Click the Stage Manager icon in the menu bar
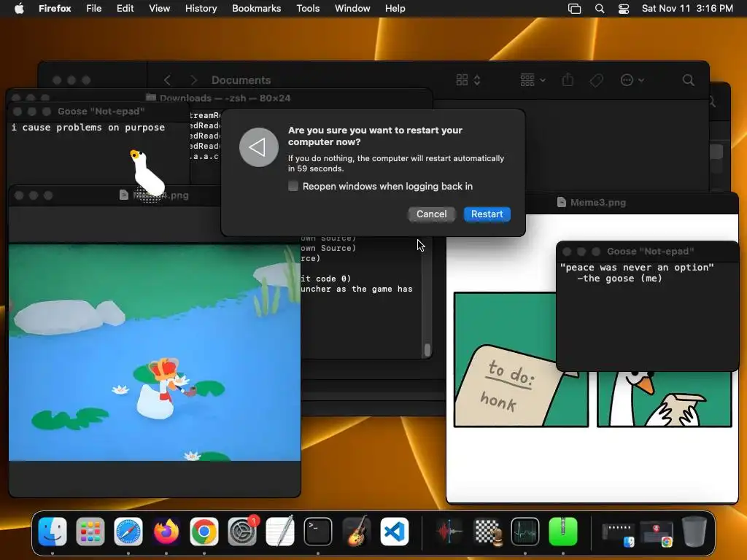747x560 pixels. [575, 9]
